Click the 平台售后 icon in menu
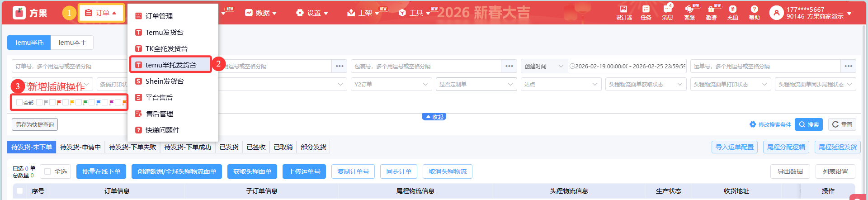The height and width of the screenshot is (200, 868). click(x=139, y=98)
